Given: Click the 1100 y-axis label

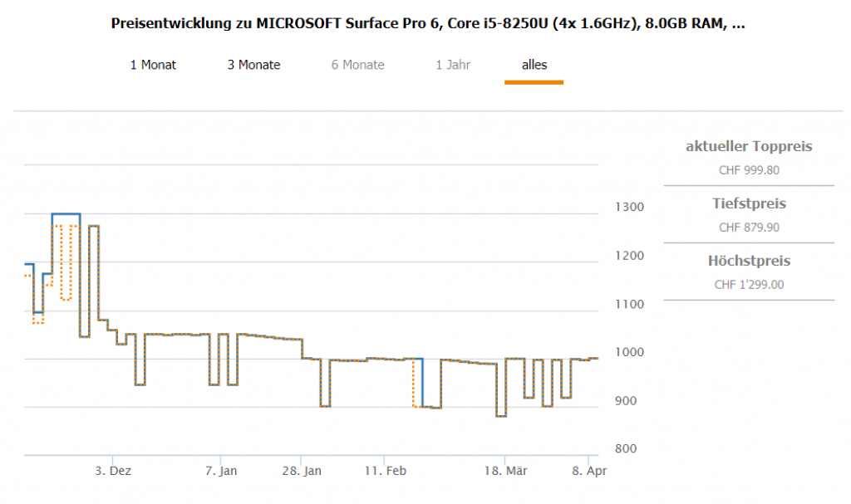Looking at the screenshot, I should (x=630, y=305).
